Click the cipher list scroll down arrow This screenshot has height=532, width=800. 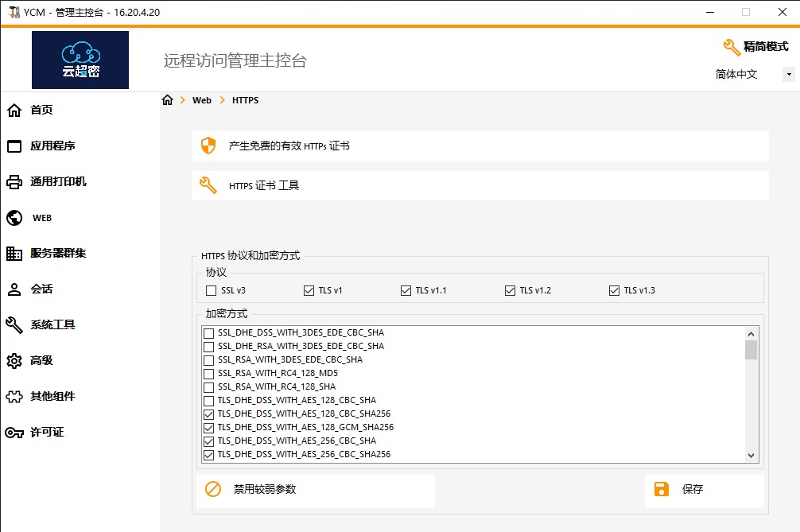(751, 456)
